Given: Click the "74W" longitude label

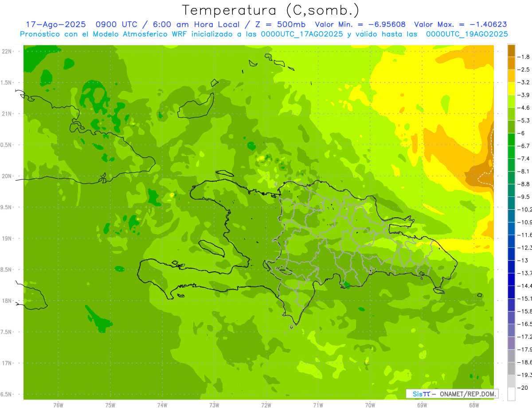Looking at the screenshot, I should point(162,405).
